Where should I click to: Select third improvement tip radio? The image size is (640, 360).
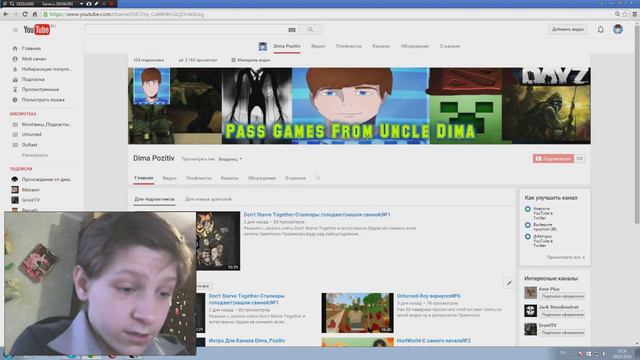click(527, 237)
